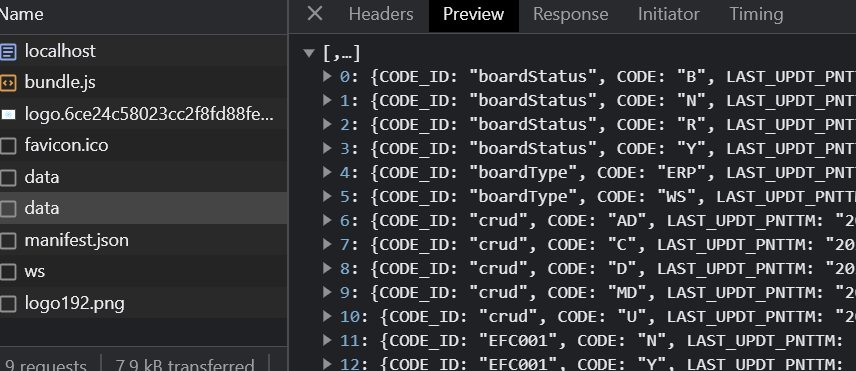The width and height of the screenshot is (856, 371).
Task: Open the Initiator tab
Action: (668, 14)
